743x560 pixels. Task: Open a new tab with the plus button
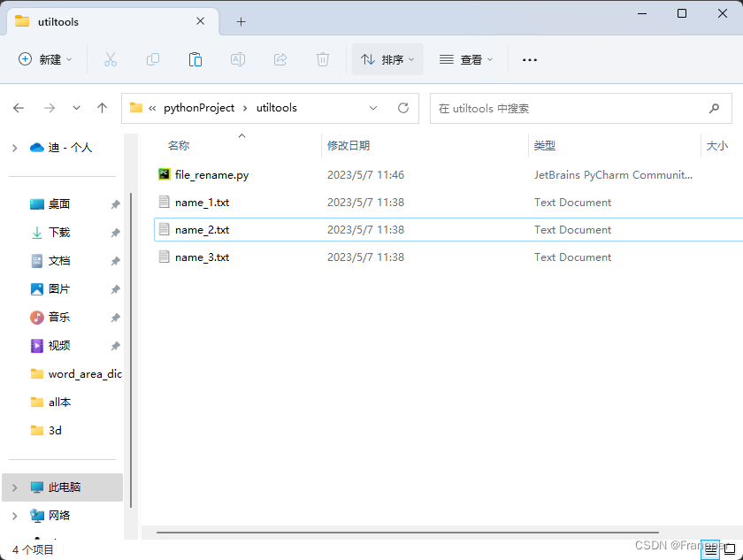(240, 21)
